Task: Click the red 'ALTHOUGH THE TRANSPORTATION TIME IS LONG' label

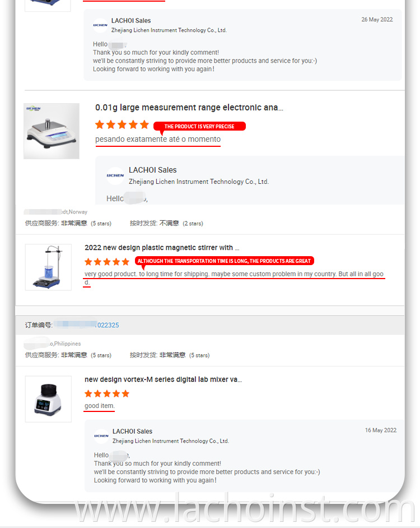Action: point(224,261)
